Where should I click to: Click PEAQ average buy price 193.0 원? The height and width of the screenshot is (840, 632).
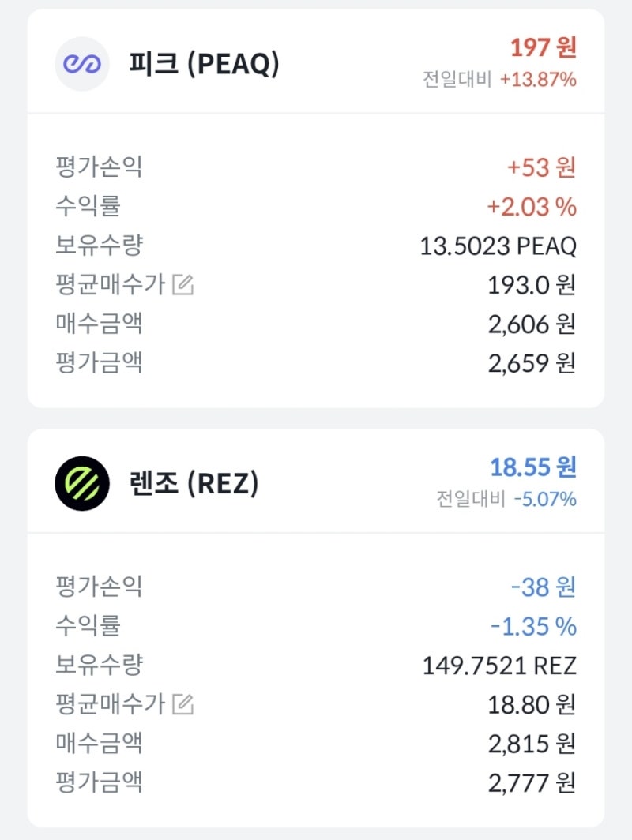pos(532,285)
